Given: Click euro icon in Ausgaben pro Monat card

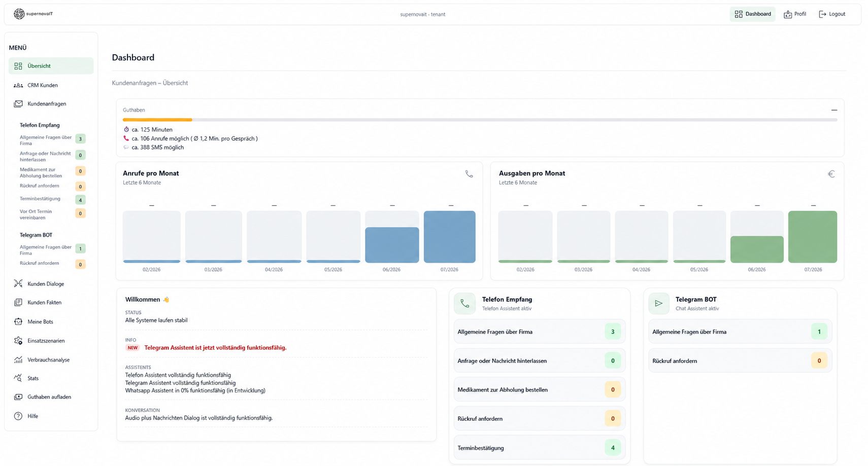Looking at the screenshot, I should 831,174.
